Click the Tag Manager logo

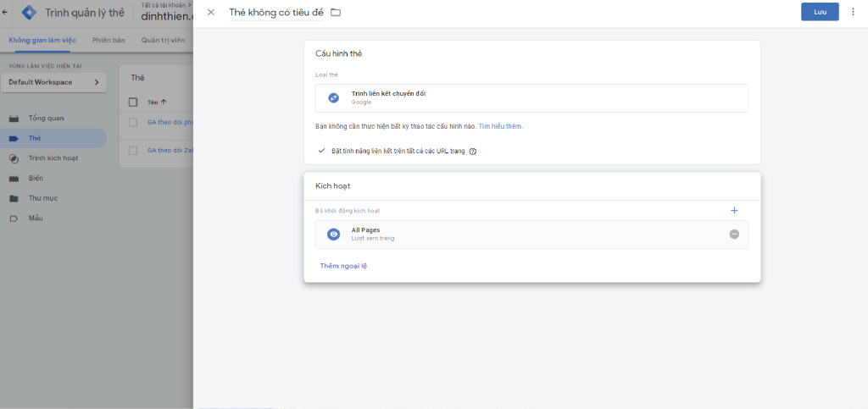30,13
